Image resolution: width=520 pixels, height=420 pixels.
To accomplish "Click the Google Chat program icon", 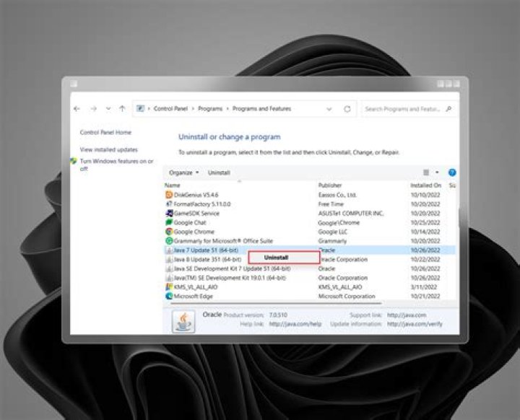I will [169, 222].
